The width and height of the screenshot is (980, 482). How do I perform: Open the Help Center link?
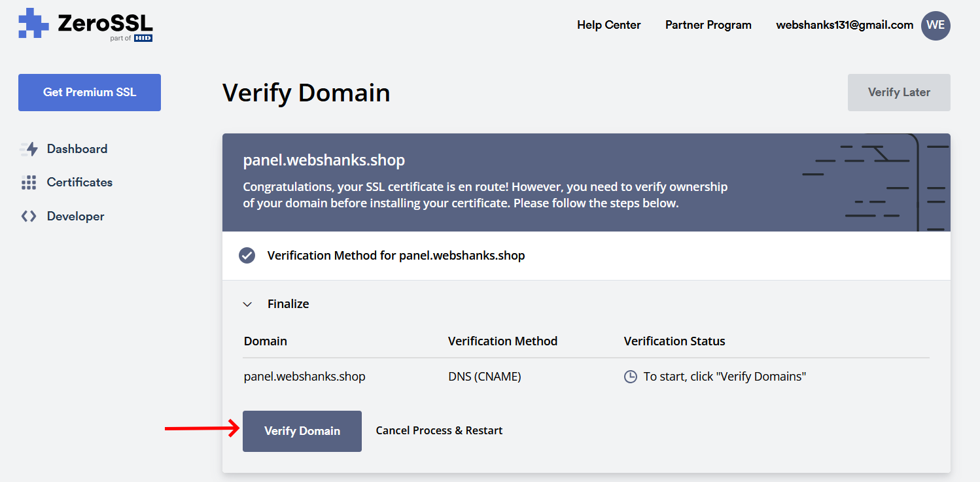pyautogui.click(x=609, y=25)
